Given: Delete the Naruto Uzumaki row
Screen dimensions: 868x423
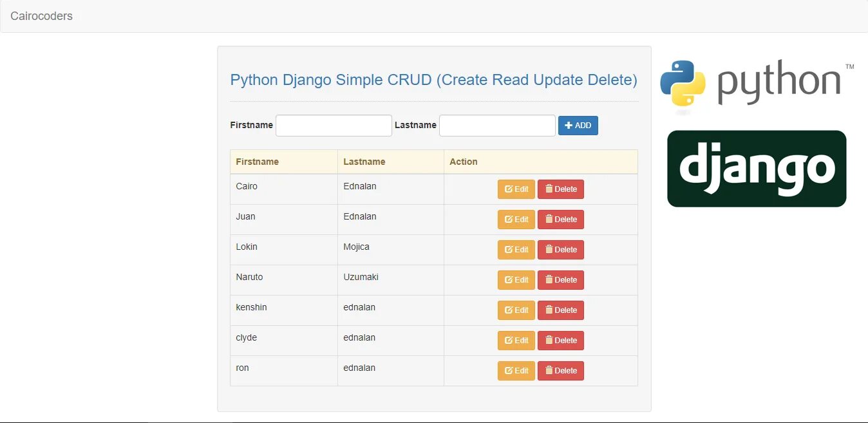Looking at the screenshot, I should tap(560, 280).
